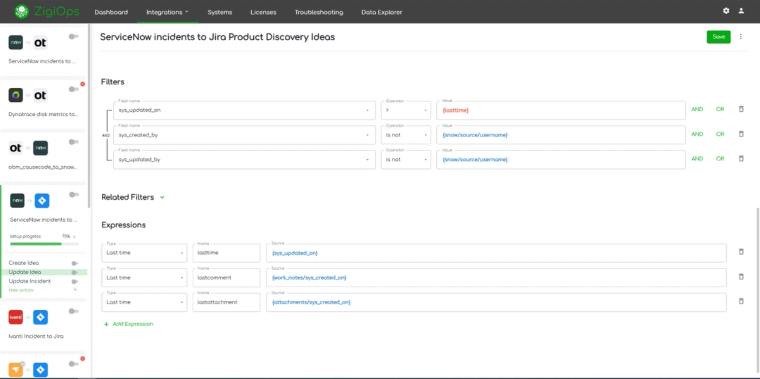Click the {lasttime} value field
Viewport: 760px width, 379px height.
click(561, 110)
